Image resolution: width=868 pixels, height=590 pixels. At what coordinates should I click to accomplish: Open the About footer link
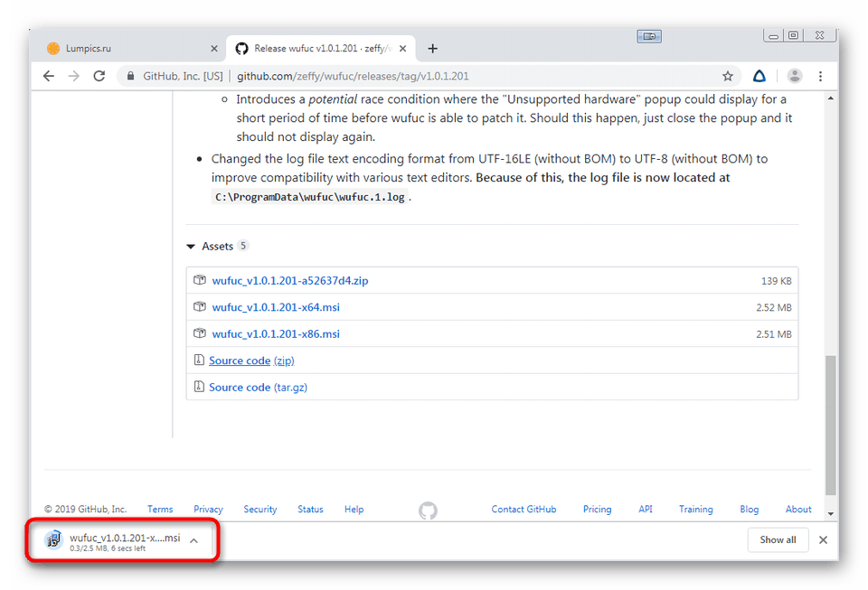click(798, 510)
